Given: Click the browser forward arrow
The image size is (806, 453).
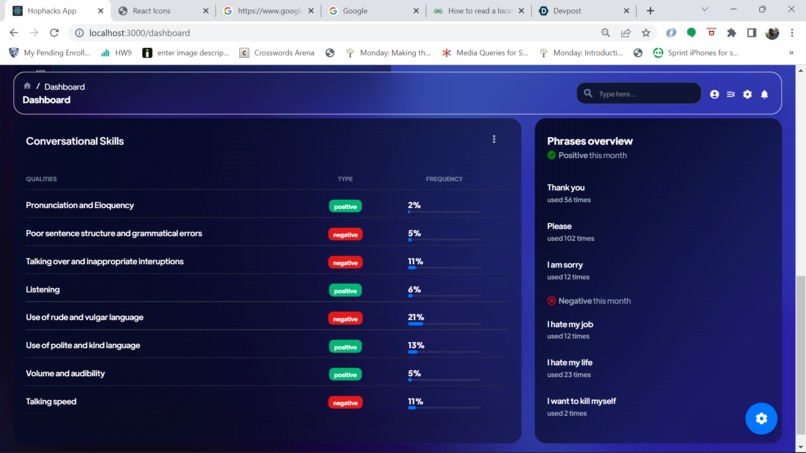Looking at the screenshot, I should click(34, 33).
